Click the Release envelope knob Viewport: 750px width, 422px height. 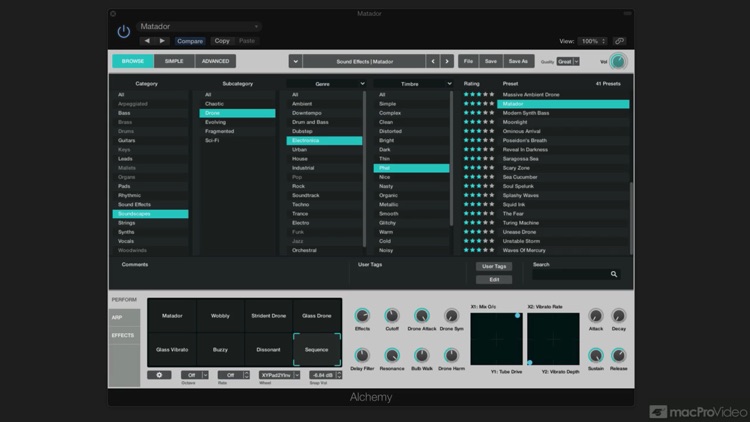pyautogui.click(x=618, y=355)
